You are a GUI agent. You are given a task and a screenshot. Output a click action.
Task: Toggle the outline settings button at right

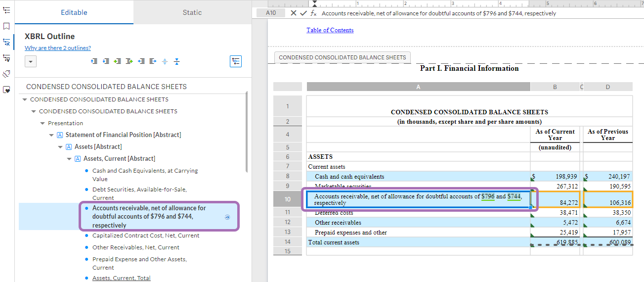pyautogui.click(x=236, y=61)
